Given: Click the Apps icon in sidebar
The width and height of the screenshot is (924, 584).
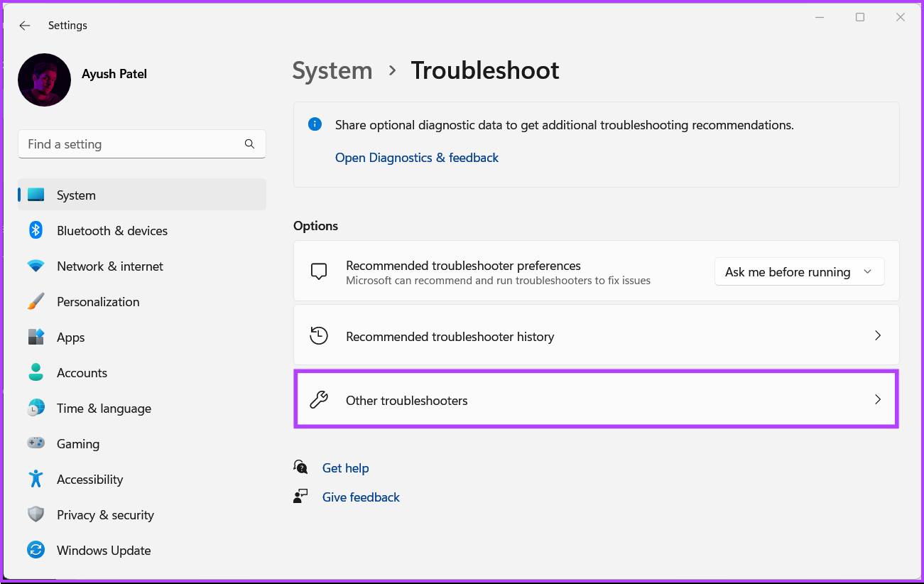Looking at the screenshot, I should point(36,337).
